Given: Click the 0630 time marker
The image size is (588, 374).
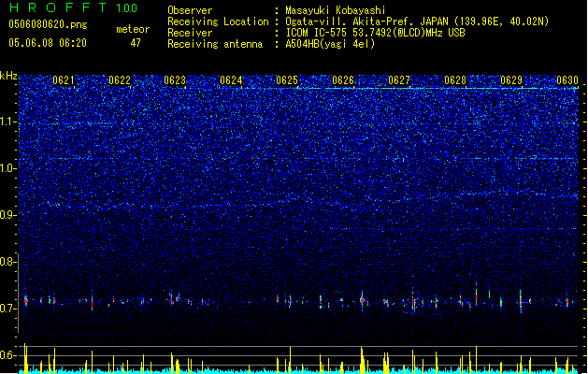Looking at the screenshot, I should tap(567, 80).
